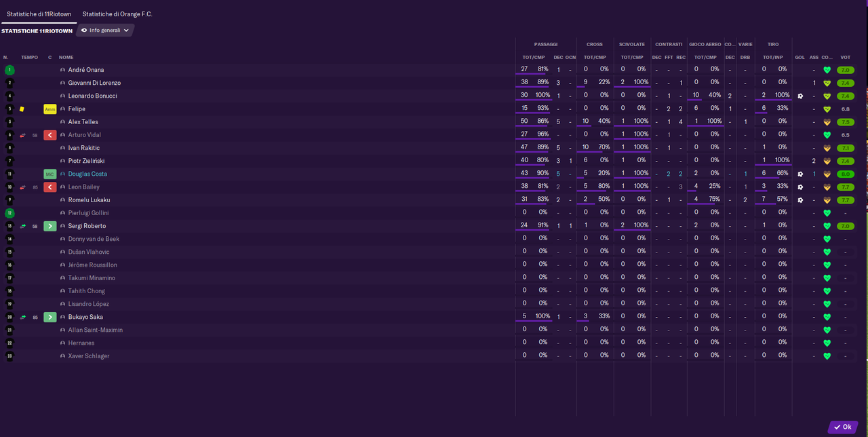Click Arturo Vidal's substitution swap icon
This screenshot has height=437, width=868.
click(22, 135)
